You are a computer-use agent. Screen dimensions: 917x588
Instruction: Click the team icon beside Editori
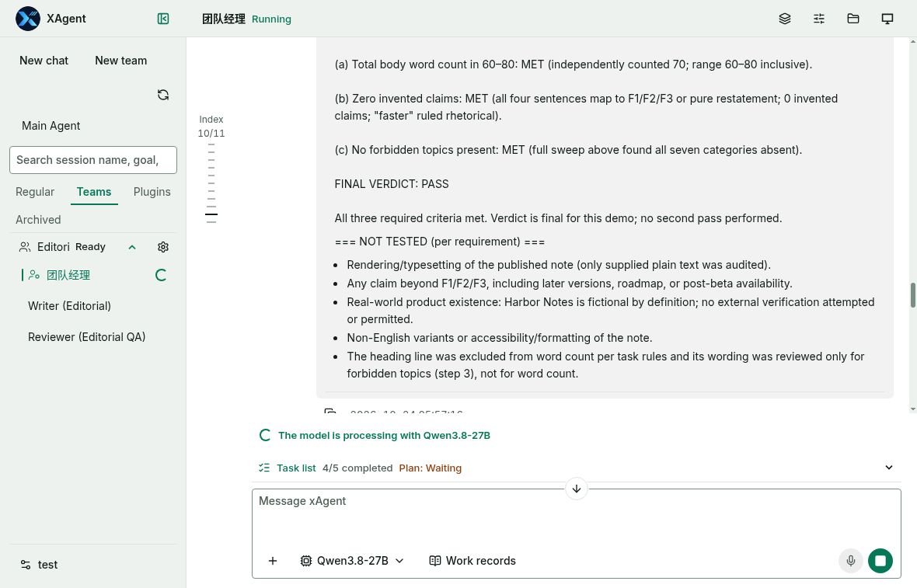(x=25, y=247)
